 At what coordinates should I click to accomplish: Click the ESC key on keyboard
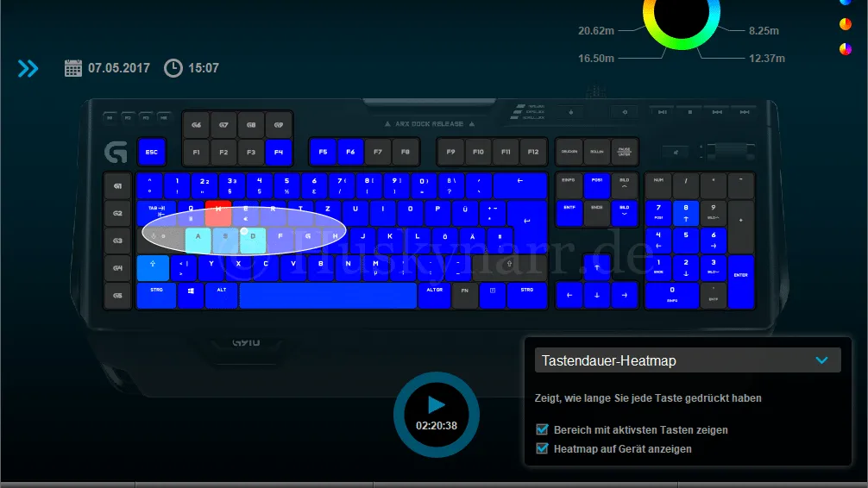(152, 152)
